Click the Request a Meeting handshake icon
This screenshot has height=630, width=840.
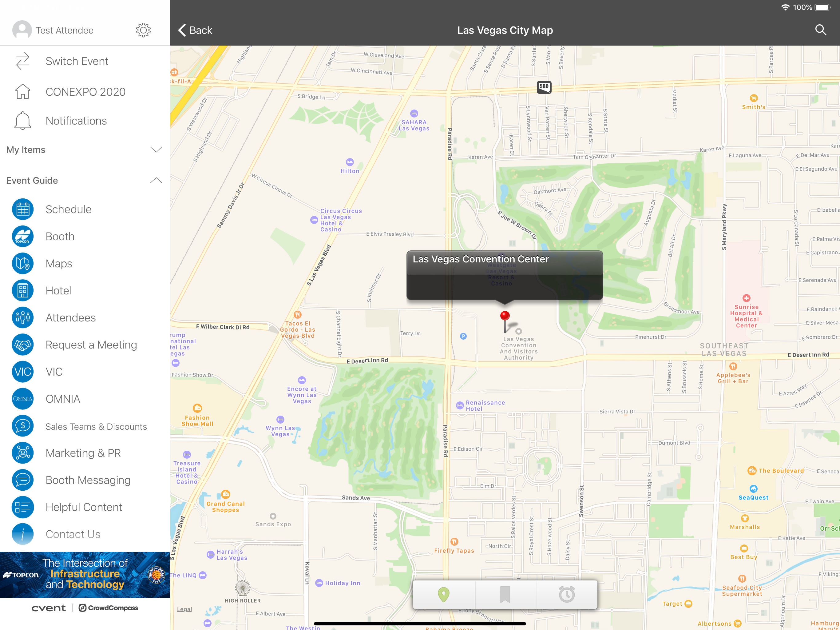coord(22,345)
